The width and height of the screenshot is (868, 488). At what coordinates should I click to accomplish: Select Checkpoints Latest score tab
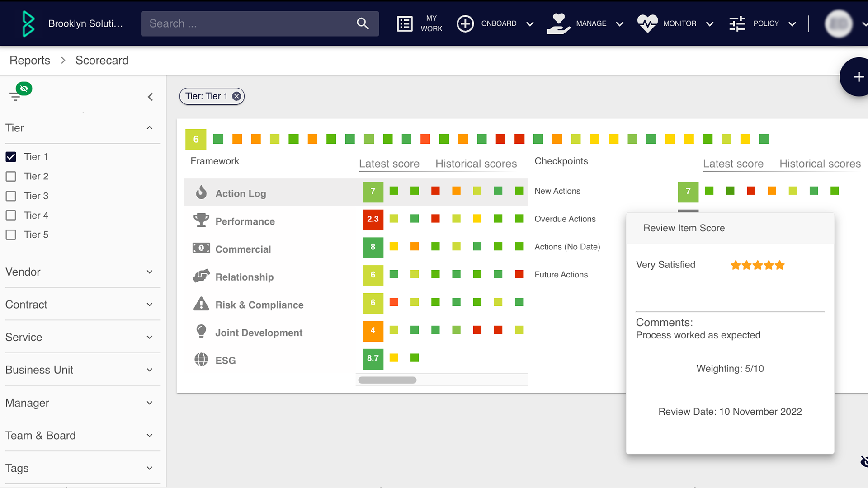pyautogui.click(x=733, y=164)
